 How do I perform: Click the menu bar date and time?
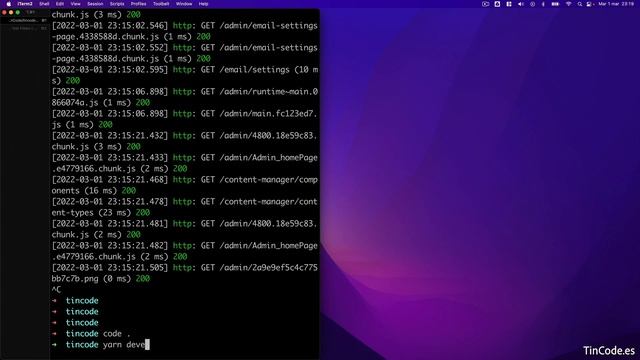pyautogui.click(x=616, y=4)
